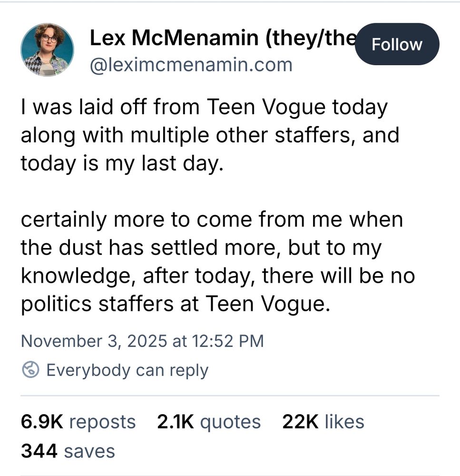Image resolution: width=460 pixels, height=476 pixels.
Task: Click the line starting "knowledge, after today"
Action: pos(217,276)
